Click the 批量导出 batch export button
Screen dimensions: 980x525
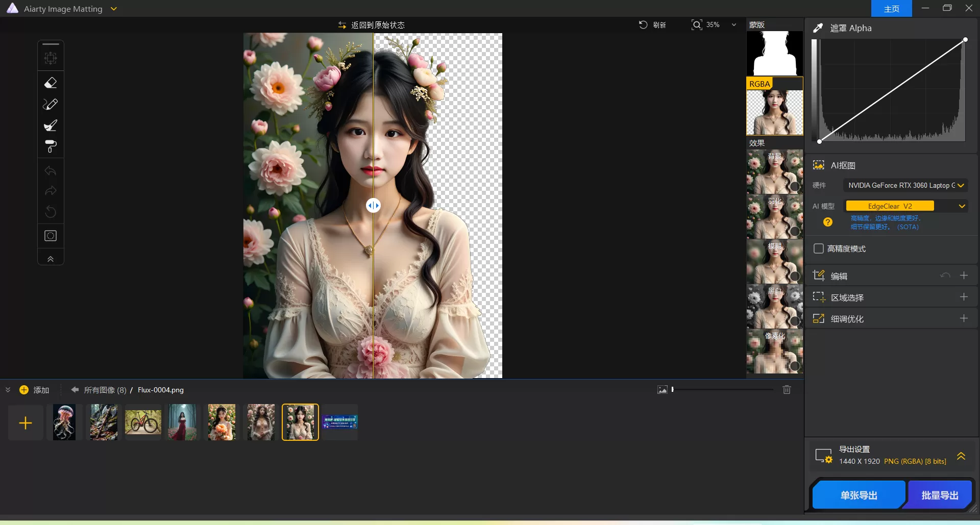click(x=940, y=494)
